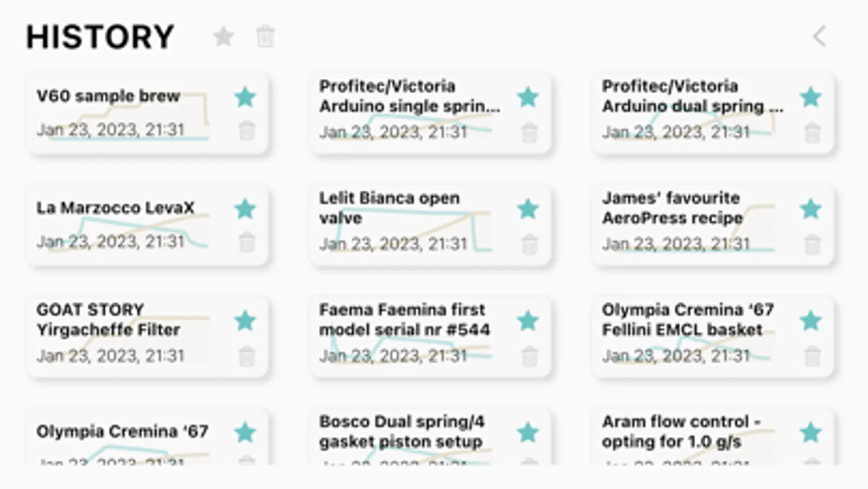Toggle star on Olympia Cremina Fellini EMCL basket

[811, 321]
